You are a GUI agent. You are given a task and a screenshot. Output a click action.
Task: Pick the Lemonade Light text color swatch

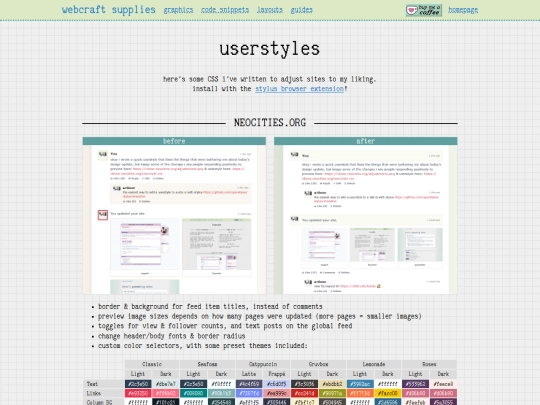pos(360,384)
